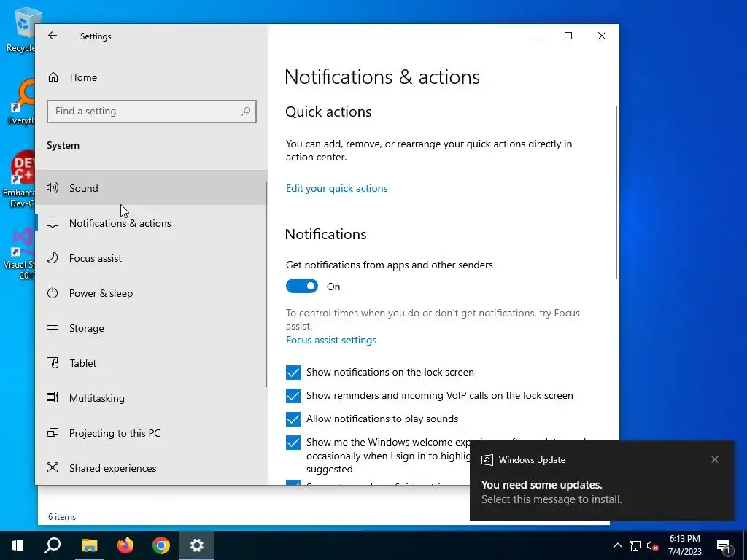The width and height of the screenshot is (747, 560).
Task: Launch Google Chrome from taskbar
Action: [161, 545]
